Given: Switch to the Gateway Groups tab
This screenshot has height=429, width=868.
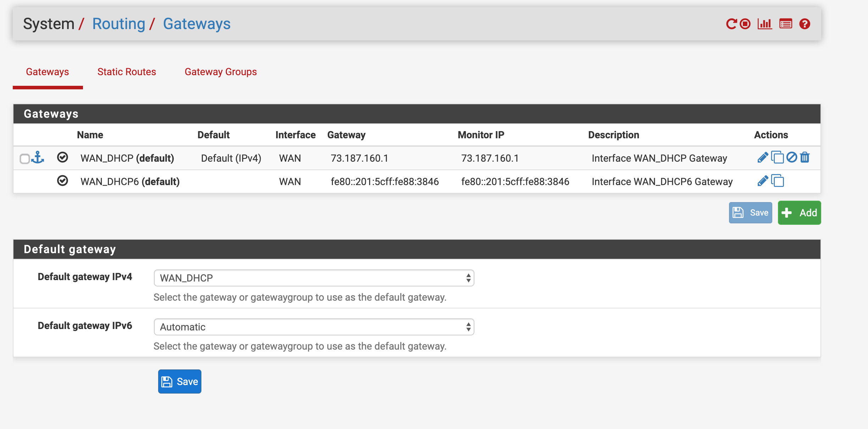Looking at the screenshot, I should tap(221, 72).
